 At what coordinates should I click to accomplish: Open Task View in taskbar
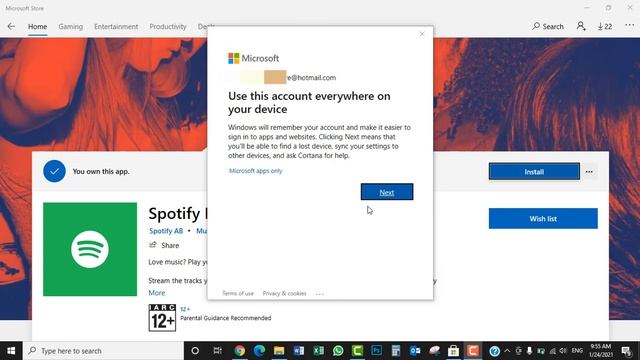(218, 351)
